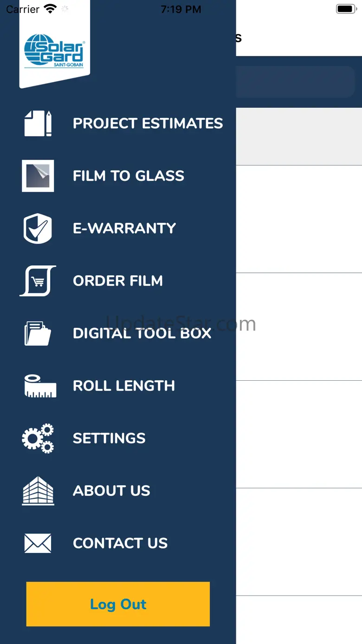Click the Contact Us envelope icon
Screen dimensions: 362x644
38,543
